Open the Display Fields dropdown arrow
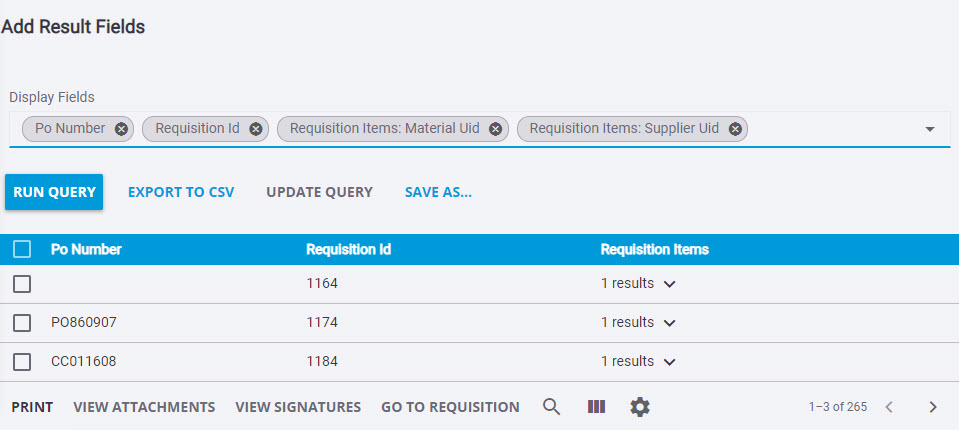This screenshot has height=430, width=959. tap(930, 129)
